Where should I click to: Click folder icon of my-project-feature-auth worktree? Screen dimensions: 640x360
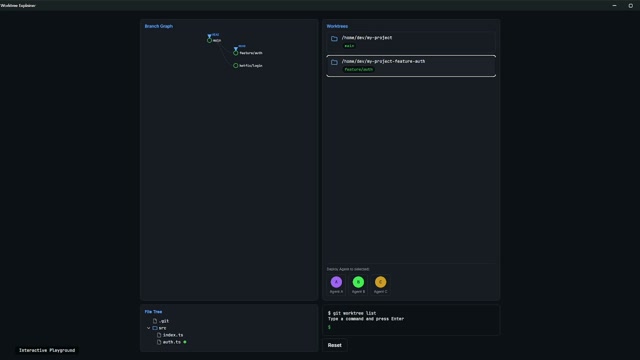pos(334,62)
